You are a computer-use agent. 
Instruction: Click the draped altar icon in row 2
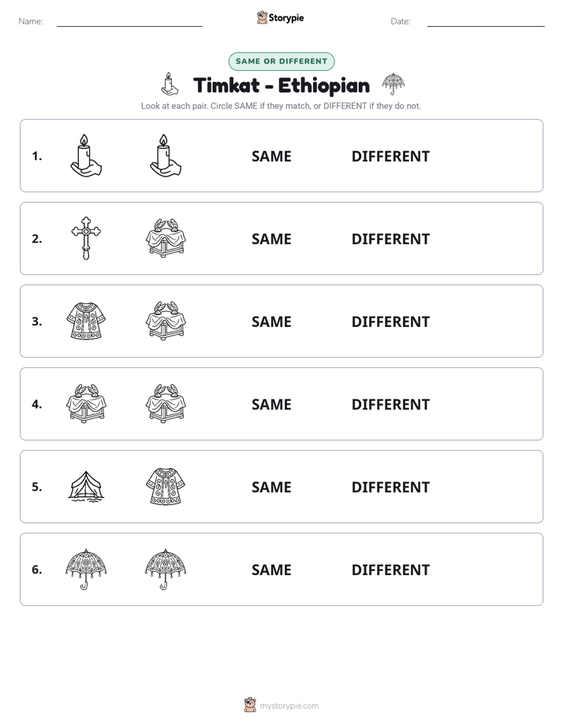click(x=166, y=238)
